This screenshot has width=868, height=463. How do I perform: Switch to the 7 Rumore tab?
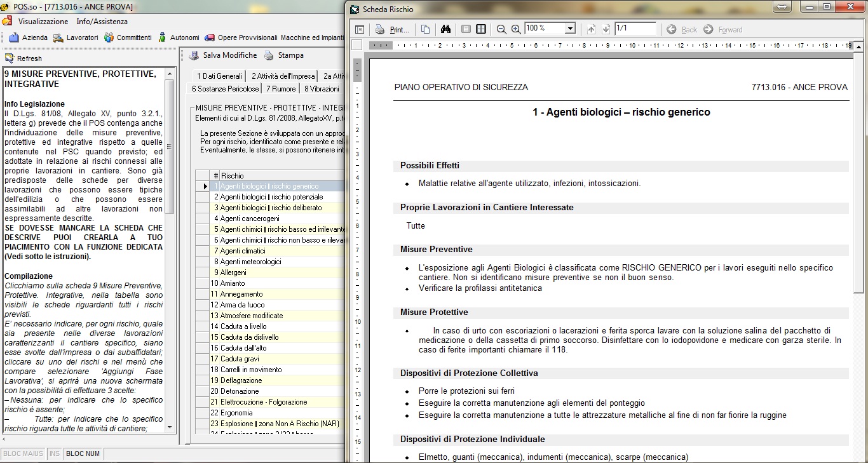(x=281, y=89)
